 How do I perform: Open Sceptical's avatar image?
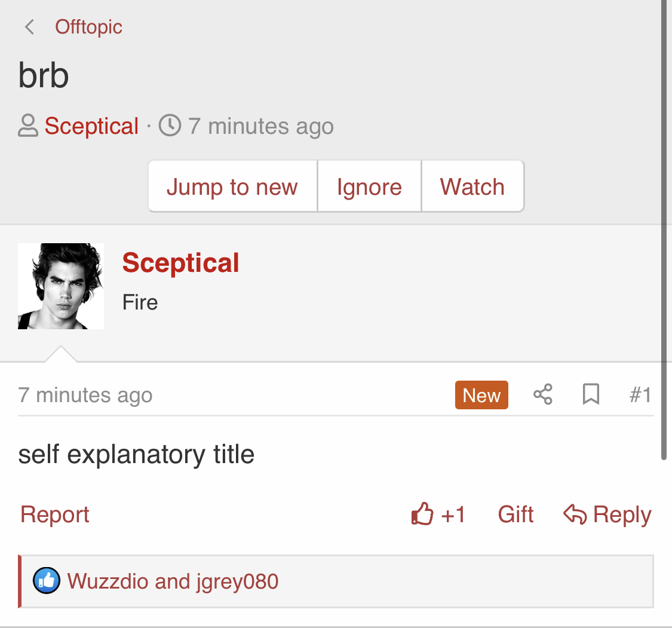[x=61, y=286]
